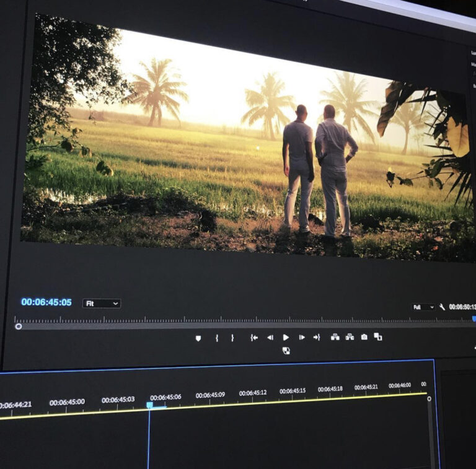Click the 00:06:46:00 mark on timeline ruler
The image size is (476, 469).
pos(400,385)
